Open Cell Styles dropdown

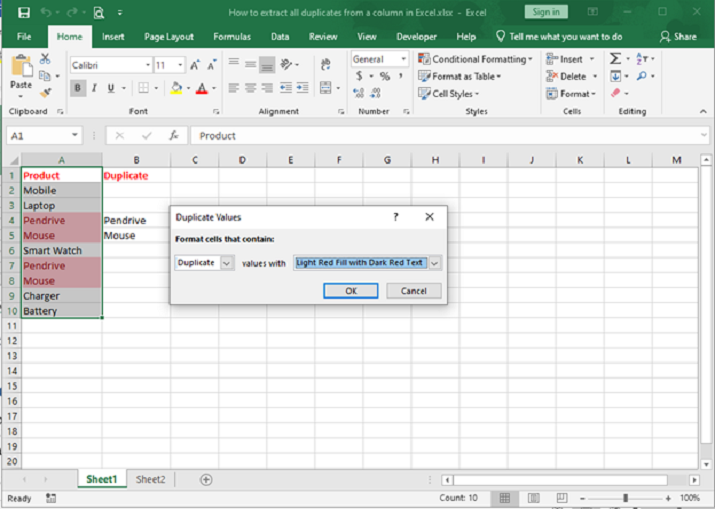[449, 93]
